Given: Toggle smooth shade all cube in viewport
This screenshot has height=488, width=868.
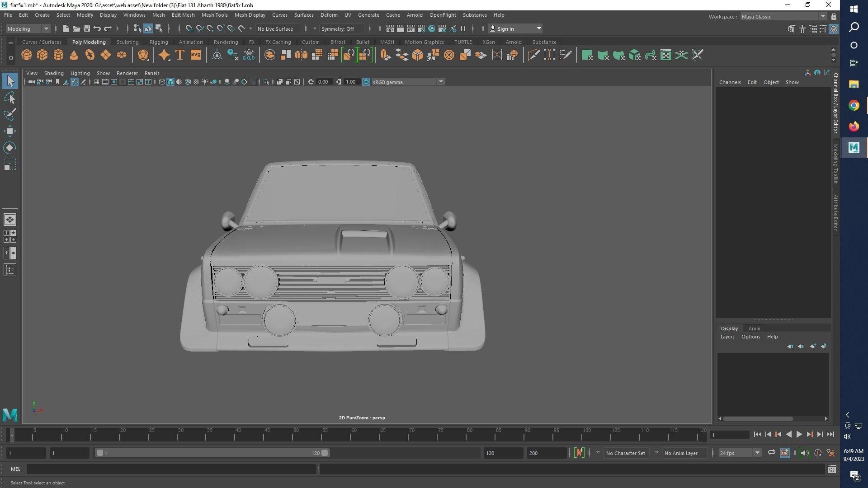Looking at the screenshot, I should (x=170, y=82).
